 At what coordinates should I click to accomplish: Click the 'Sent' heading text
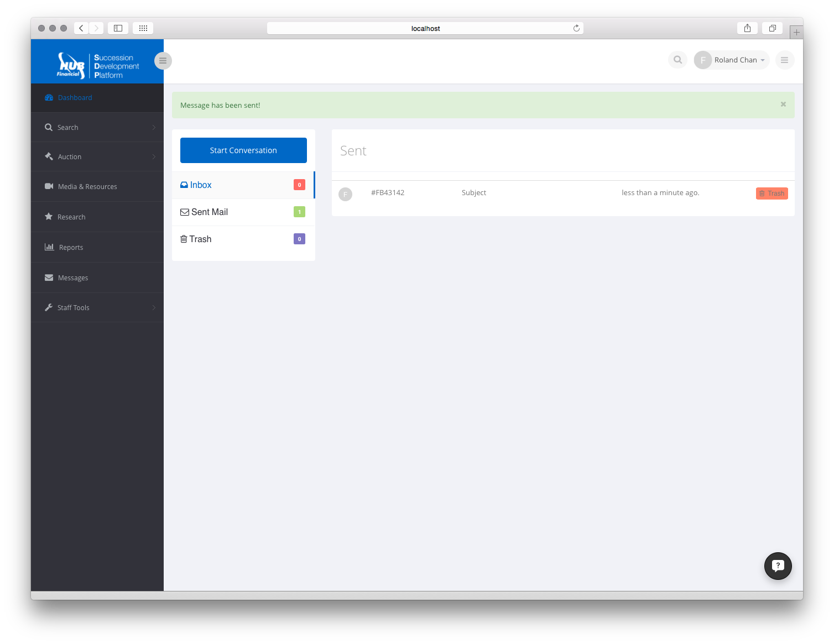click(353, 151)
